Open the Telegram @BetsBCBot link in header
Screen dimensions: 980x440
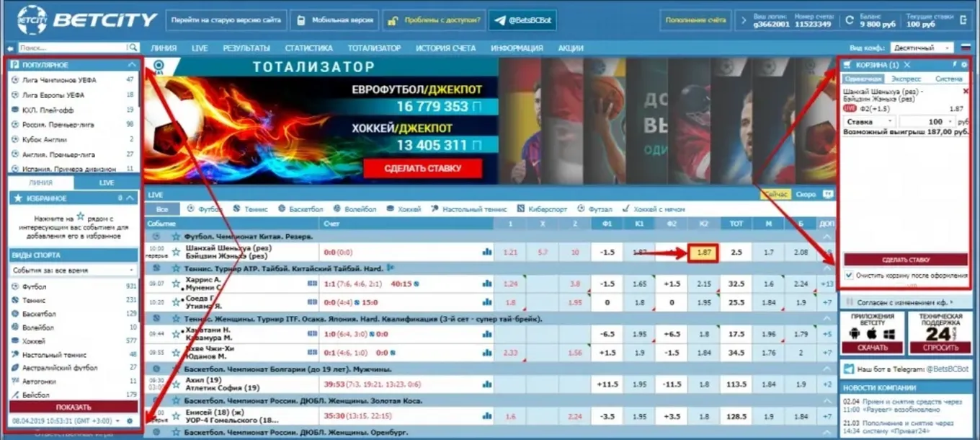(x=522, y=20)
